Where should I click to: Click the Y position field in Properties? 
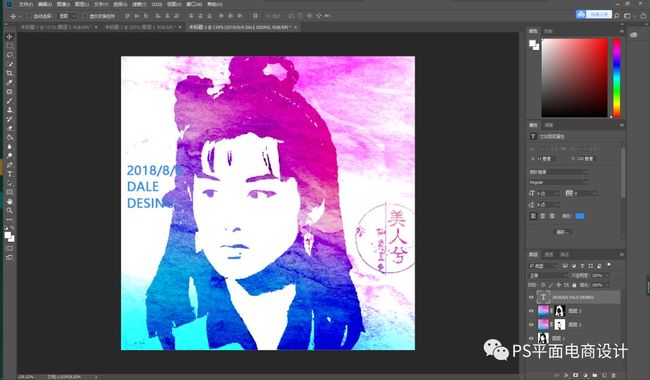(x=585, y=159)
